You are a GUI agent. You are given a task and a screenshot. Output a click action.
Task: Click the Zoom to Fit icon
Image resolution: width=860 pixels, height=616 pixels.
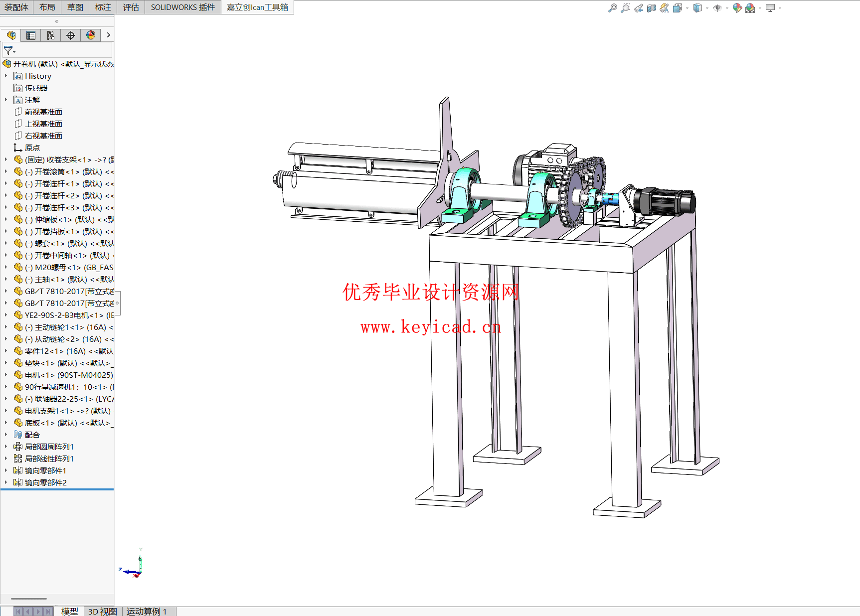tap(613, 8)
